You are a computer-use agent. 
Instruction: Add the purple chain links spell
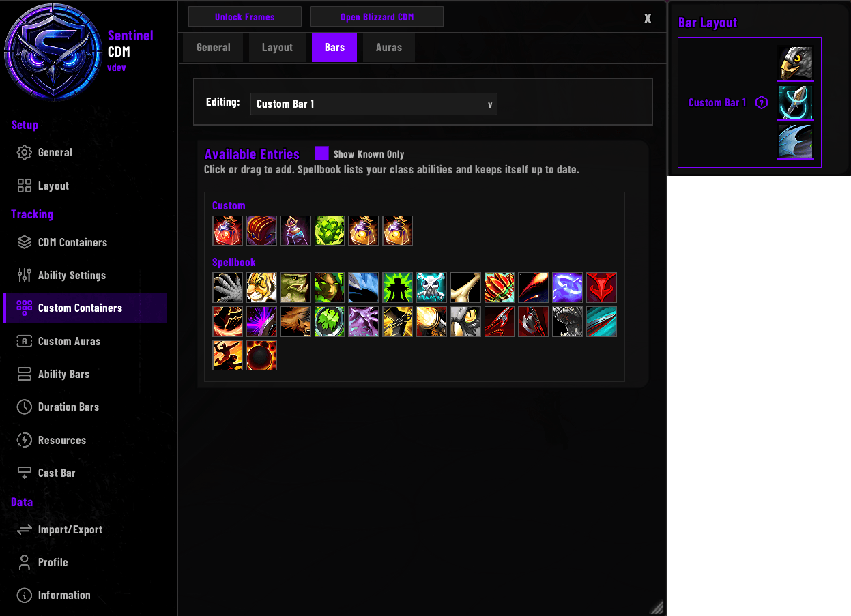pyautogui.click(x=568, y=287)
